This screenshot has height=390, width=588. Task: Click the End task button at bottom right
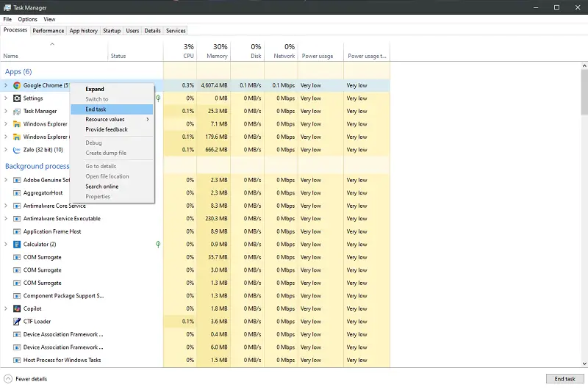564,379
